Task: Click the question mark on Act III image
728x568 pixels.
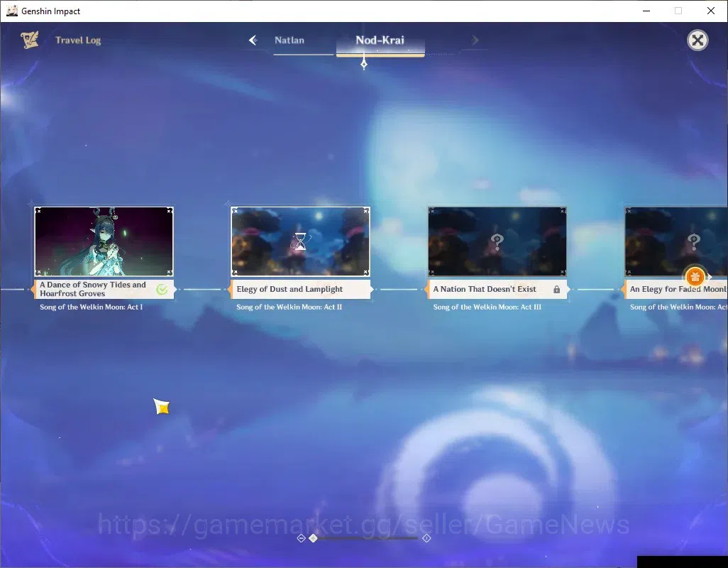Action: [497, 241]
